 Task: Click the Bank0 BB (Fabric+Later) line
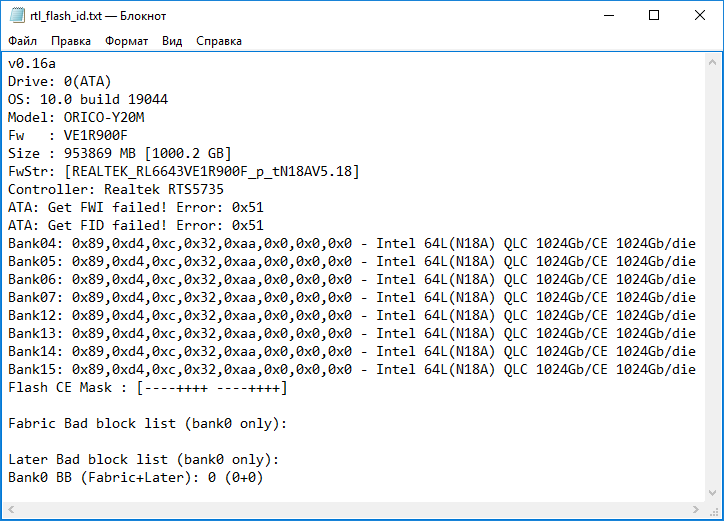136,478
